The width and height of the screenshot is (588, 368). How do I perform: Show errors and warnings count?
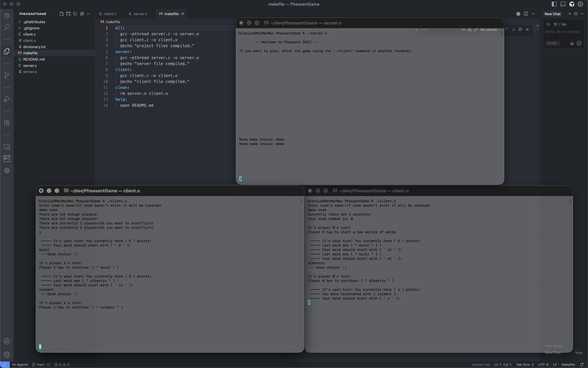[x=62, y=365]
